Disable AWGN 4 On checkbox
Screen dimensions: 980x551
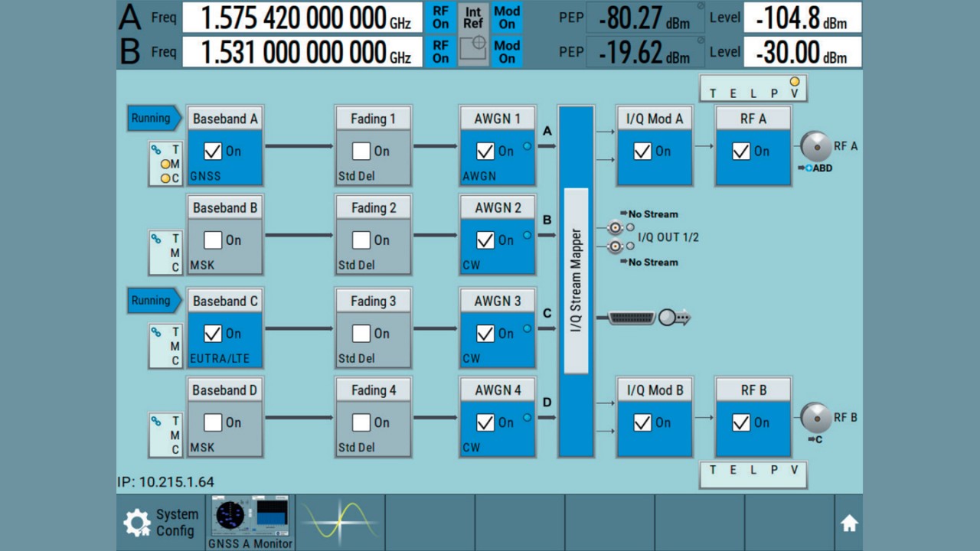click(x=485, y=422)
